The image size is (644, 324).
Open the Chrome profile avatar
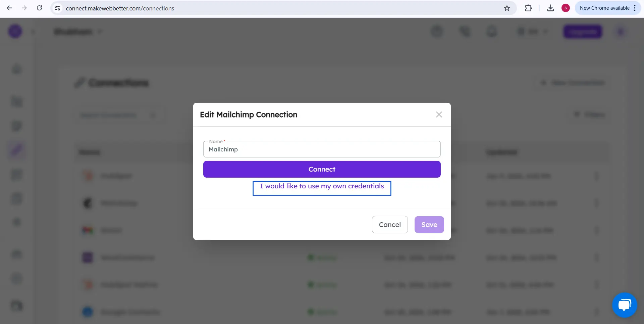click(x=566, y=8)
